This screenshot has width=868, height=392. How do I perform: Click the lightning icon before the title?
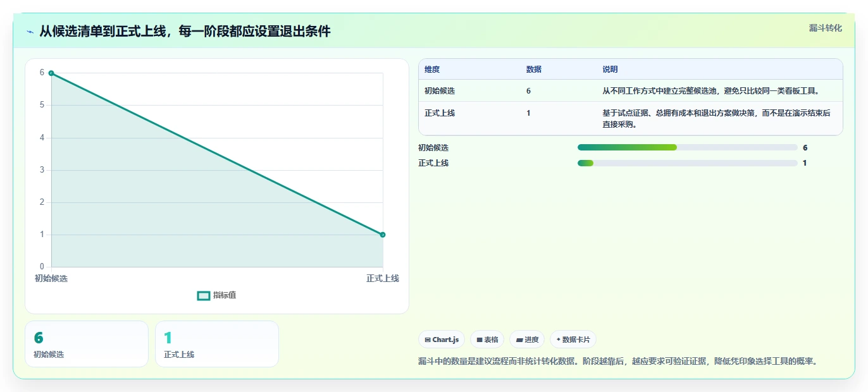[x=30, y=32]
